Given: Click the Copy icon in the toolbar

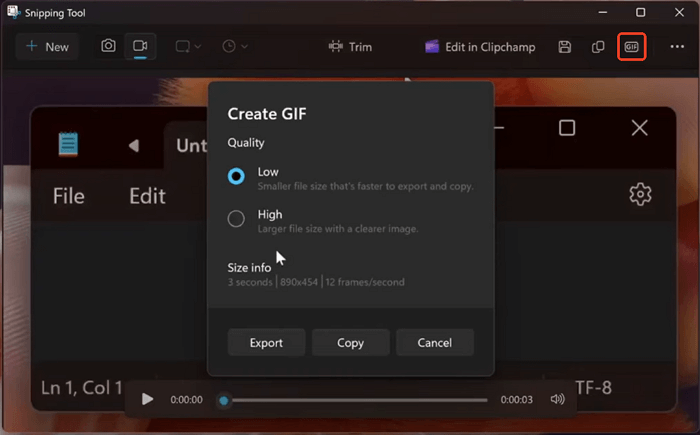Looking at the screenshot, I should [x=598, y=47].
